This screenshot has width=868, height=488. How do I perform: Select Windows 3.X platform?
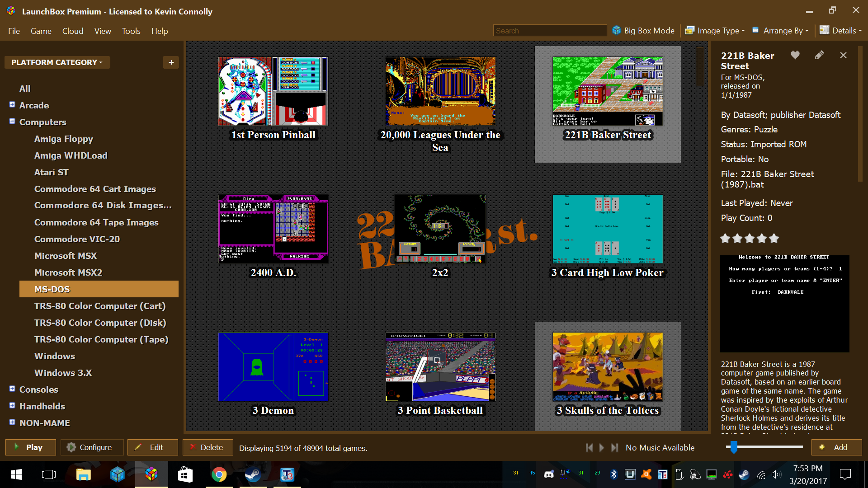coord(63,373)
